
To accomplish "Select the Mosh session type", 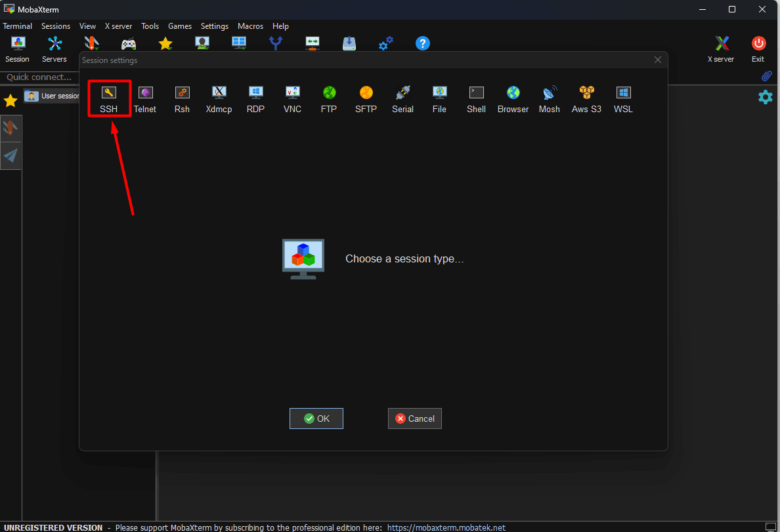I will [549, 99].
